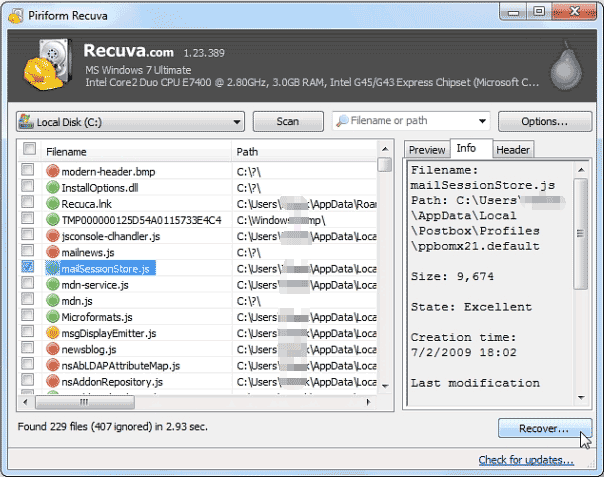Click the Scan button
Screen dimensions: 604x477
288,122
